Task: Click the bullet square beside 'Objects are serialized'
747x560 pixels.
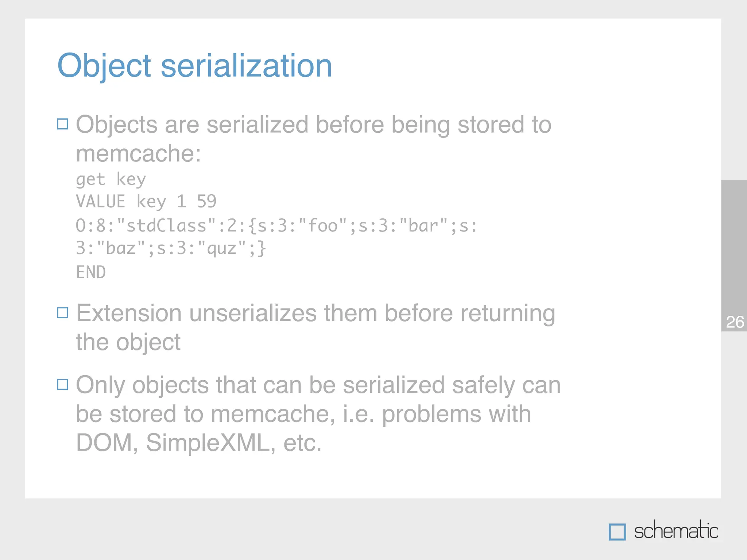Action: pos(63,124)
